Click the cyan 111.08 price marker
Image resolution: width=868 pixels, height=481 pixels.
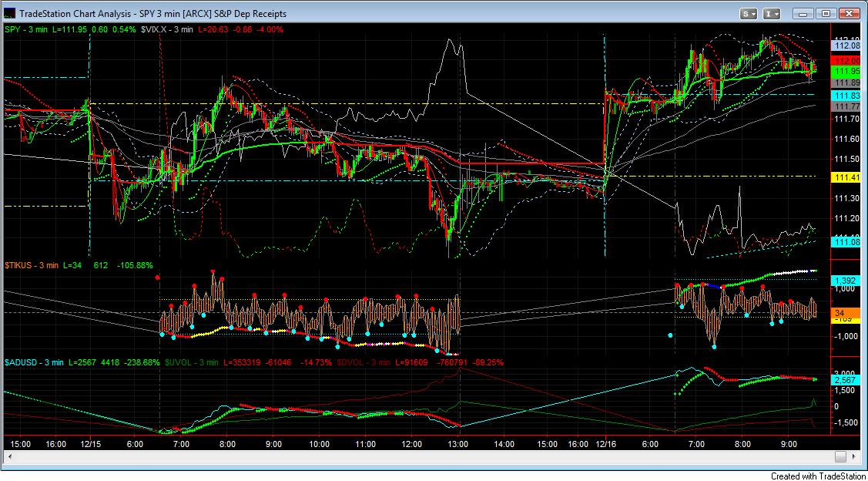[x=844, y=241]
